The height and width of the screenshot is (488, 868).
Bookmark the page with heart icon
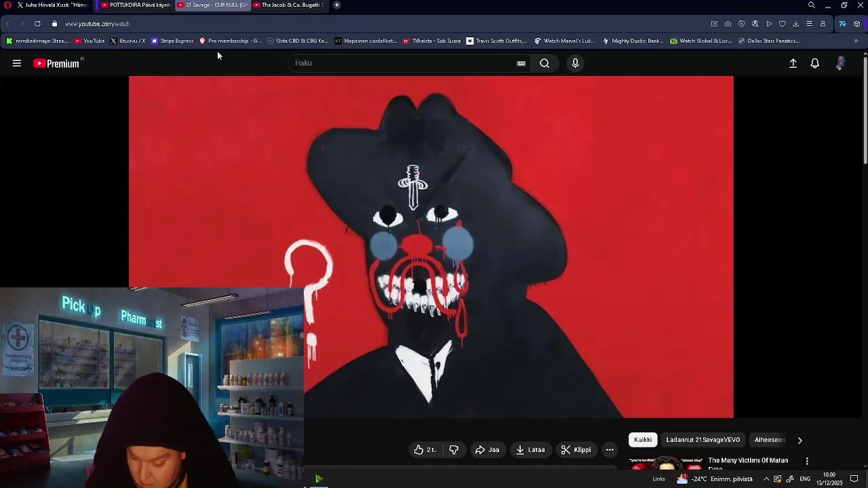click(782, 24)
